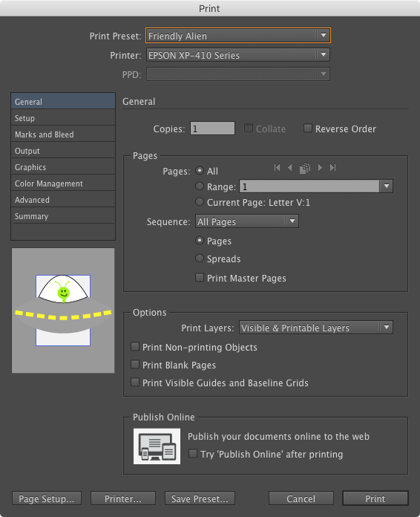Screen dimensions: 420x517
Task: Open the Print Layers dropdown
Action: pos(316,328)
